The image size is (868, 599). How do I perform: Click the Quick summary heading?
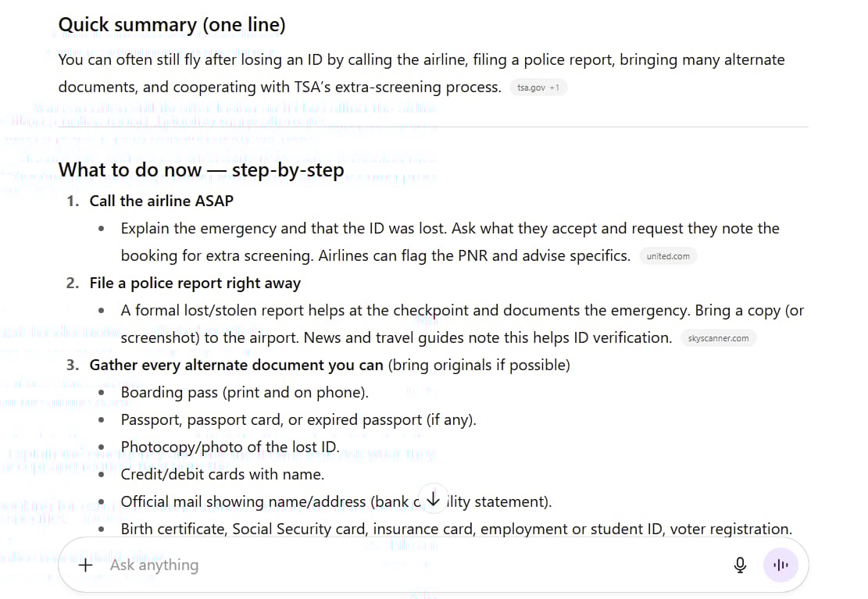pos(172,25)
